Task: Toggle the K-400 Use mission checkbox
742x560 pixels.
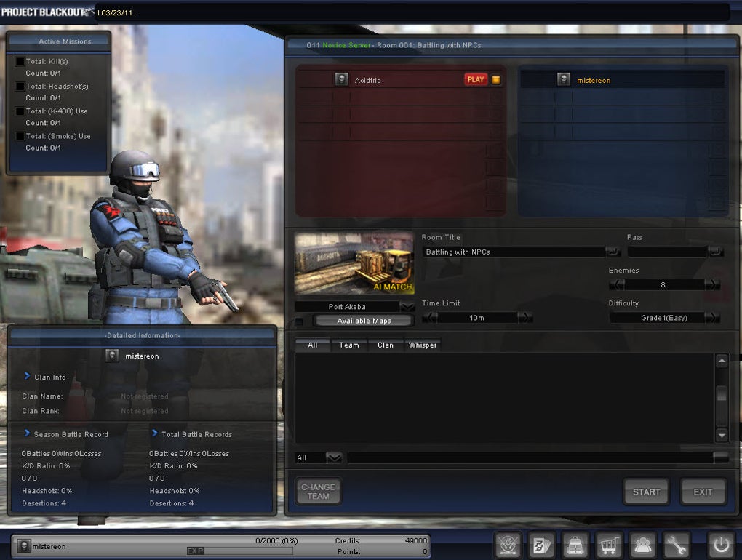Action: pos(20,111)
